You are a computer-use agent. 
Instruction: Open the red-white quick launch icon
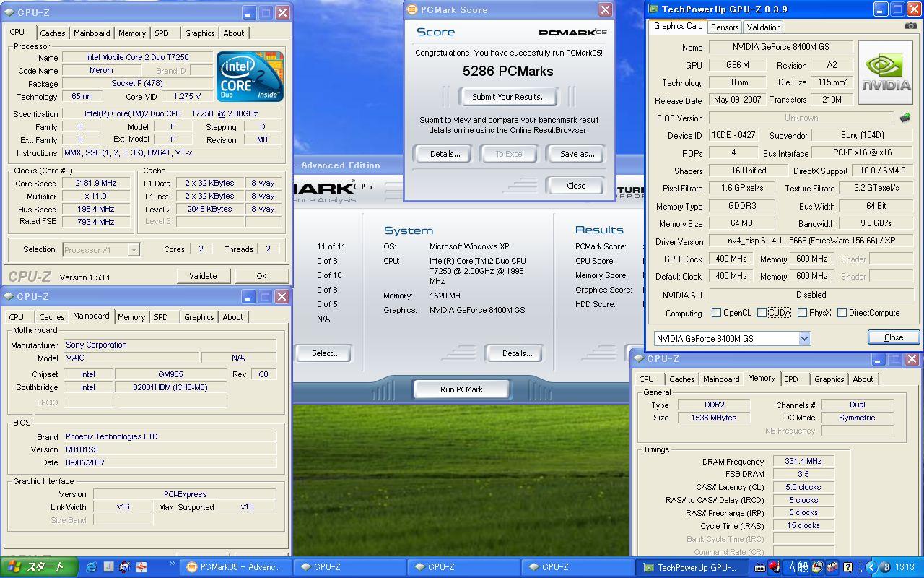141,567
